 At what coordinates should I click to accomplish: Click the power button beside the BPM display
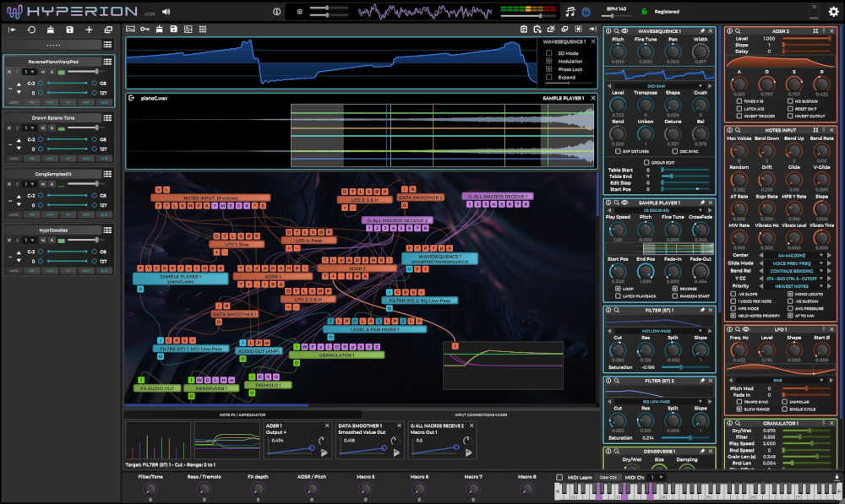tap(586, 12)
